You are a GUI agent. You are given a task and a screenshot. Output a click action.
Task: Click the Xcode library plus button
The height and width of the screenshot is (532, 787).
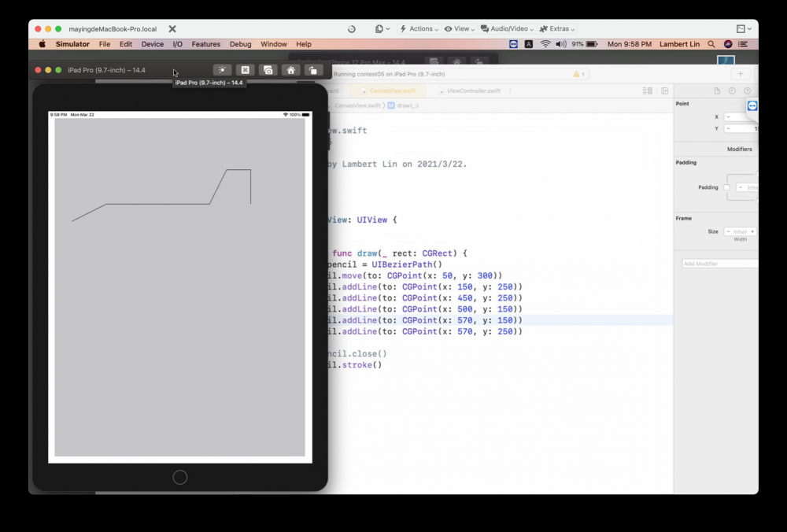tap(740, 74)
